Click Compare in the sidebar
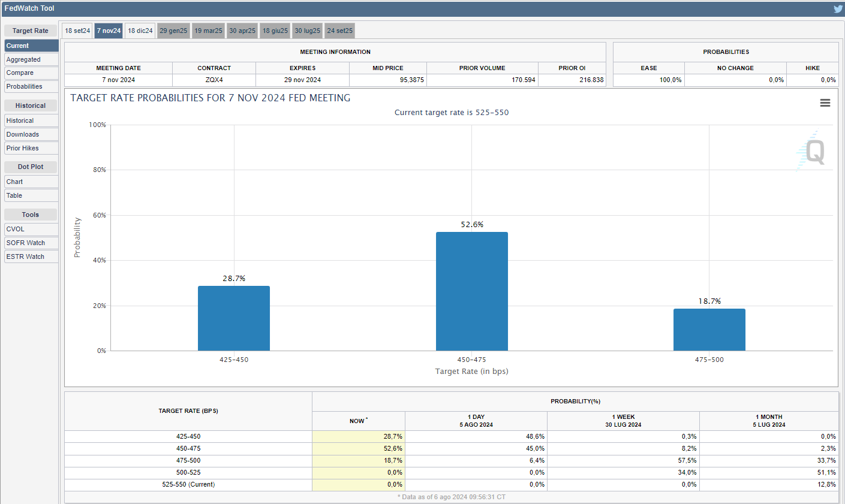 pyautogui.click(x=31, y=73)
